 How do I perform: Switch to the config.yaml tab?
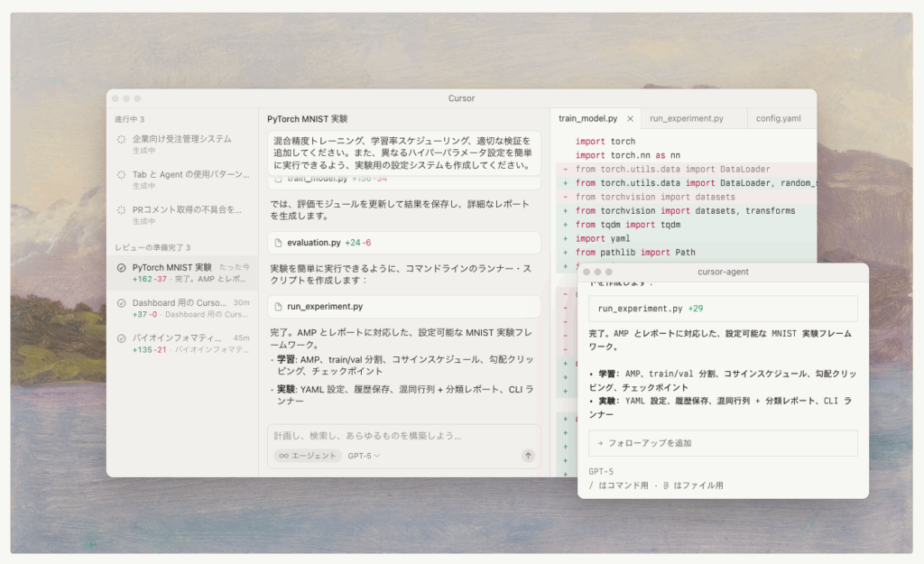coord(778,118)
